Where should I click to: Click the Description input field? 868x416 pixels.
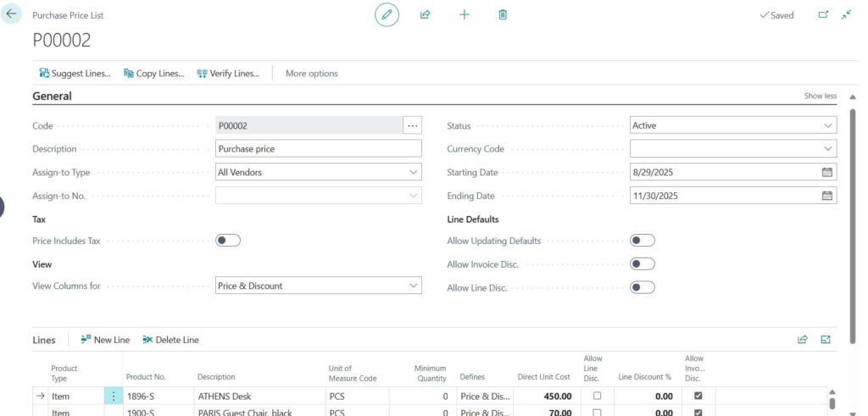pyautogui.click(x=319, y=149)
